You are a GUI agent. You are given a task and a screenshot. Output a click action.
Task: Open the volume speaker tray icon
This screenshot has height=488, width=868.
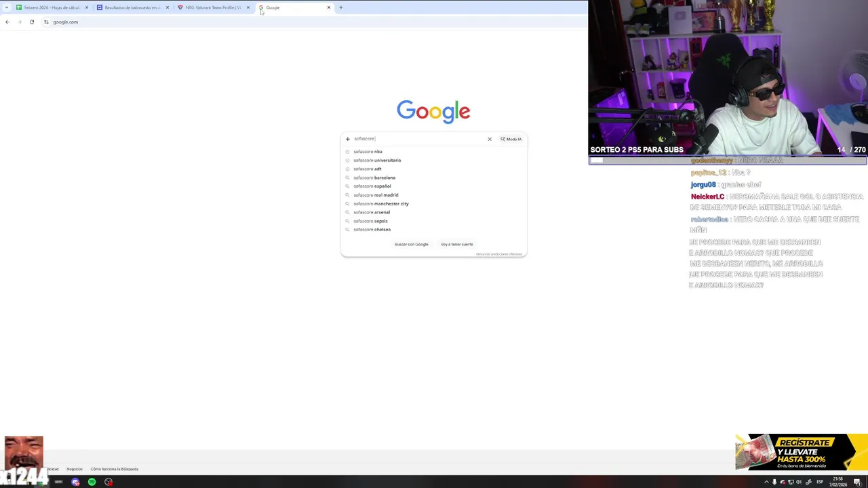tap(799, 482)
